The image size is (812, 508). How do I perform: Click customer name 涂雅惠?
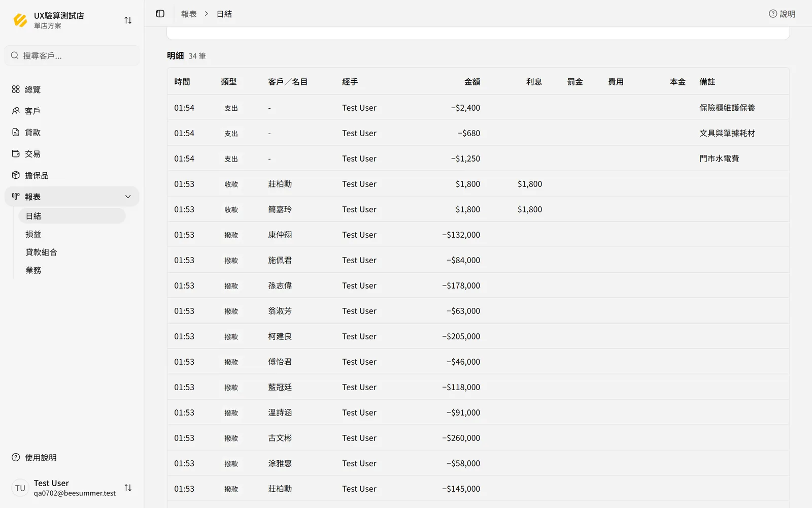coord(280,463)
